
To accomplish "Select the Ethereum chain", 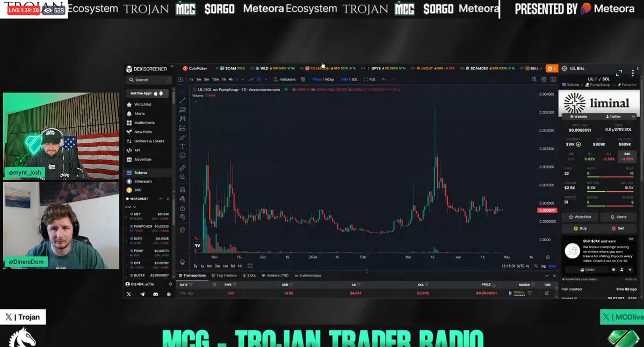I will [139, 181].
